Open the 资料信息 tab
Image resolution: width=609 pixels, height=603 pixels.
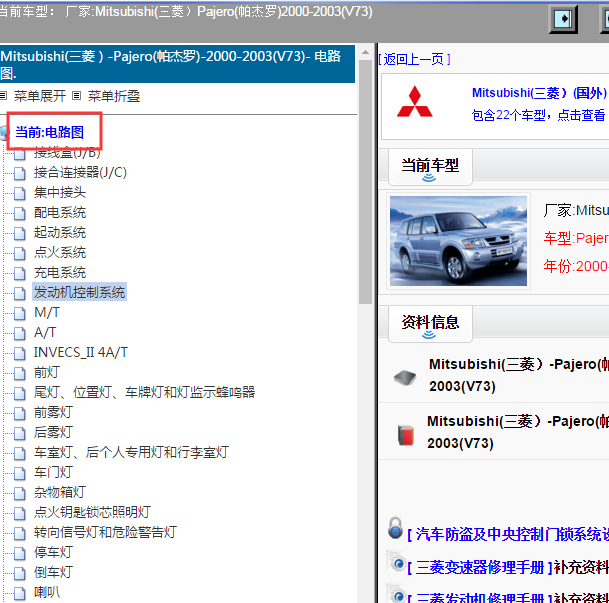430,323
